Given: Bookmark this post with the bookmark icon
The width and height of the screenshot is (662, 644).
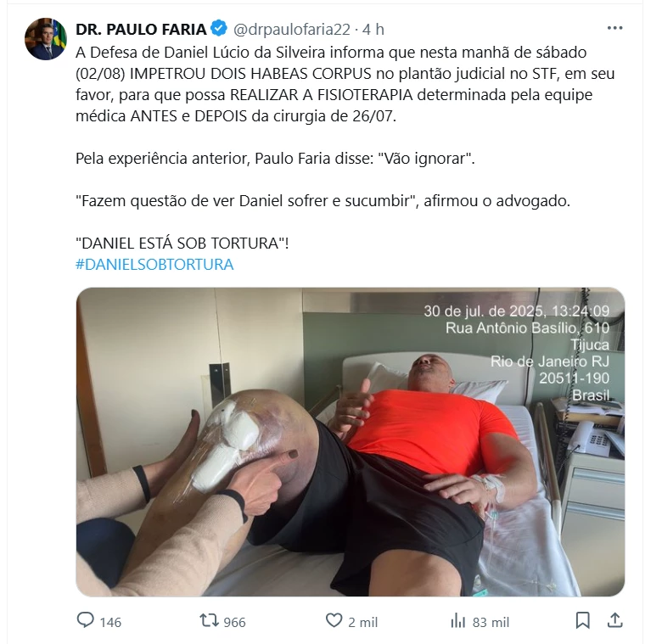Looking at the screenshot, I should pos(582,620).
